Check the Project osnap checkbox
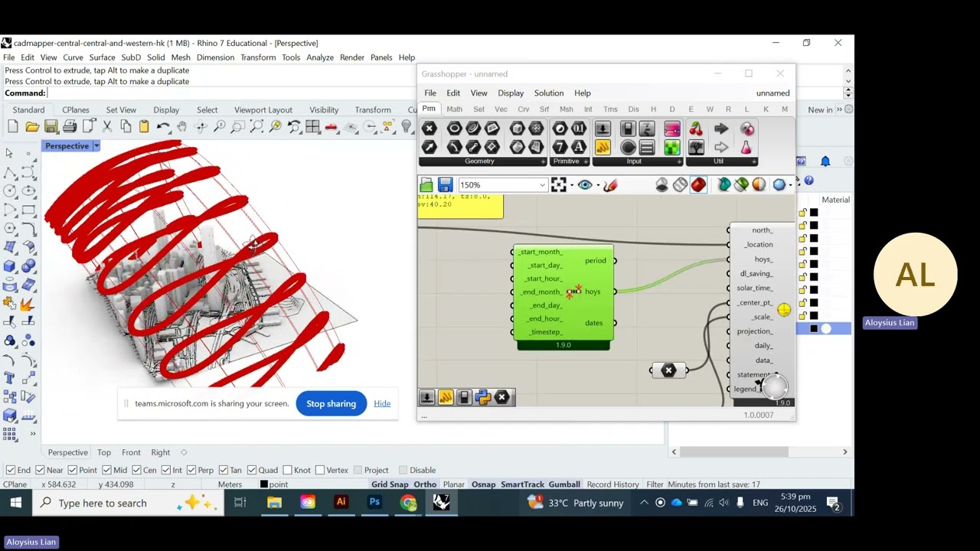980x551 pixels. point(358,470)
